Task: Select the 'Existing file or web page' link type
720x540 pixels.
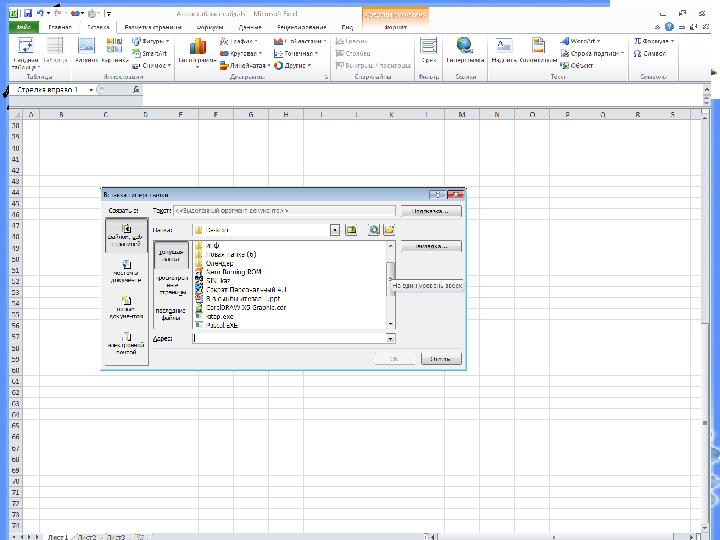Action: pos(126,234)
